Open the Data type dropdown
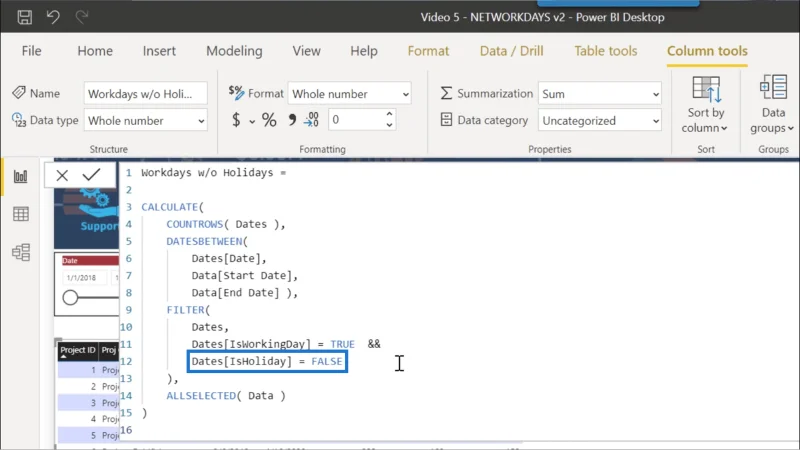The width and height of the screenshot is (800, 450). coord(145,121)
